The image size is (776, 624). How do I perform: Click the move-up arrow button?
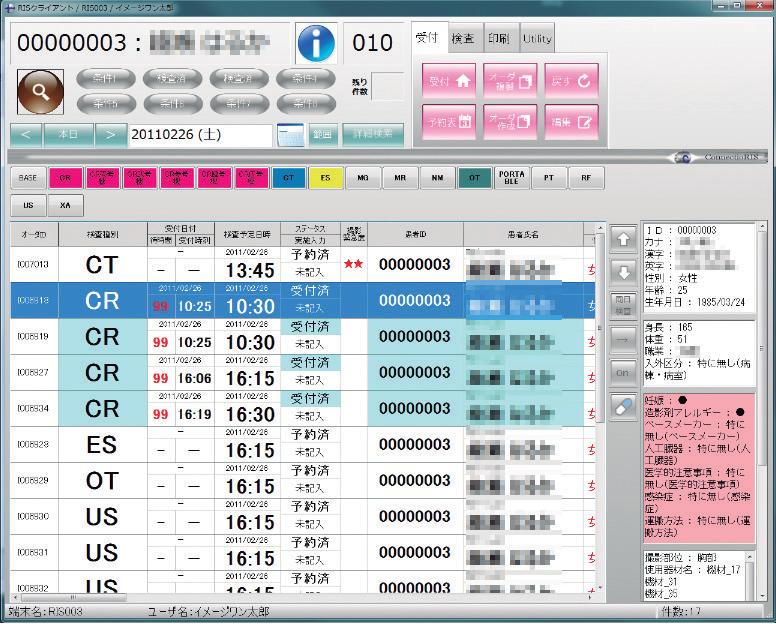pyautogui.click(x=621, y=240)
